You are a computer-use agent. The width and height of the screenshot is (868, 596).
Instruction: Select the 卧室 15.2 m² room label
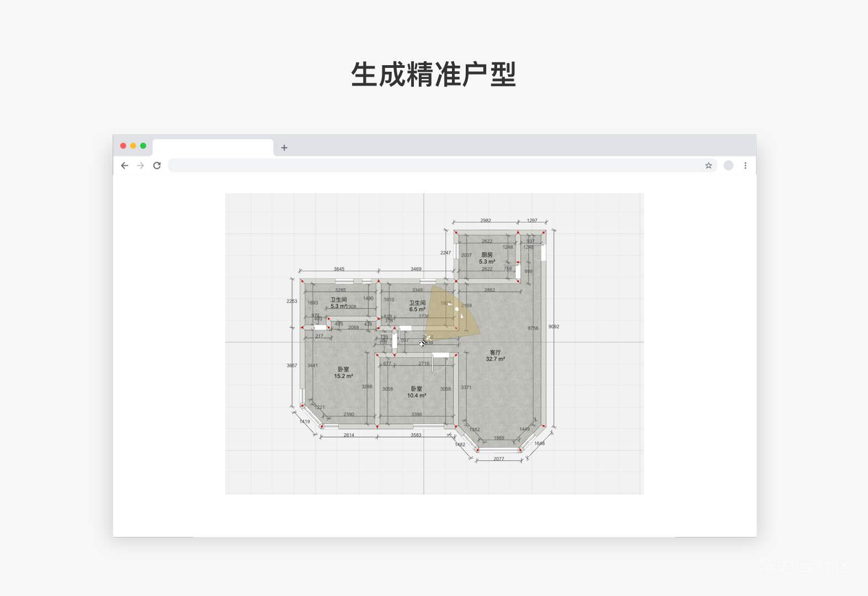click(x=343, y=372)
